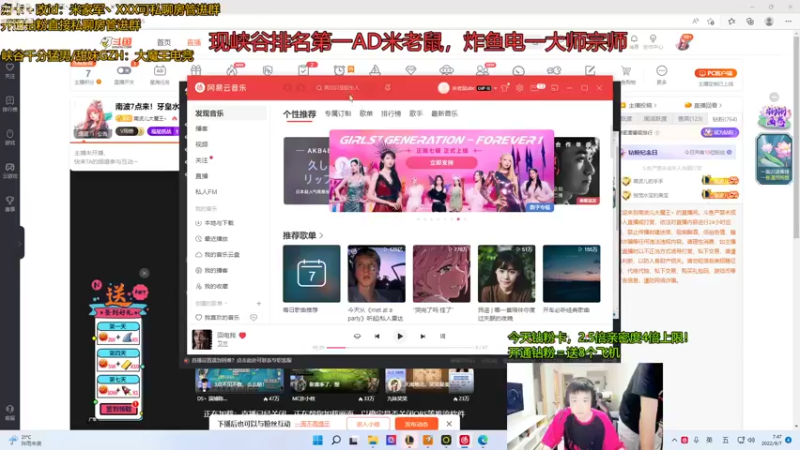Click 进入小组 button in bottom prompt

tap(368, 424)
